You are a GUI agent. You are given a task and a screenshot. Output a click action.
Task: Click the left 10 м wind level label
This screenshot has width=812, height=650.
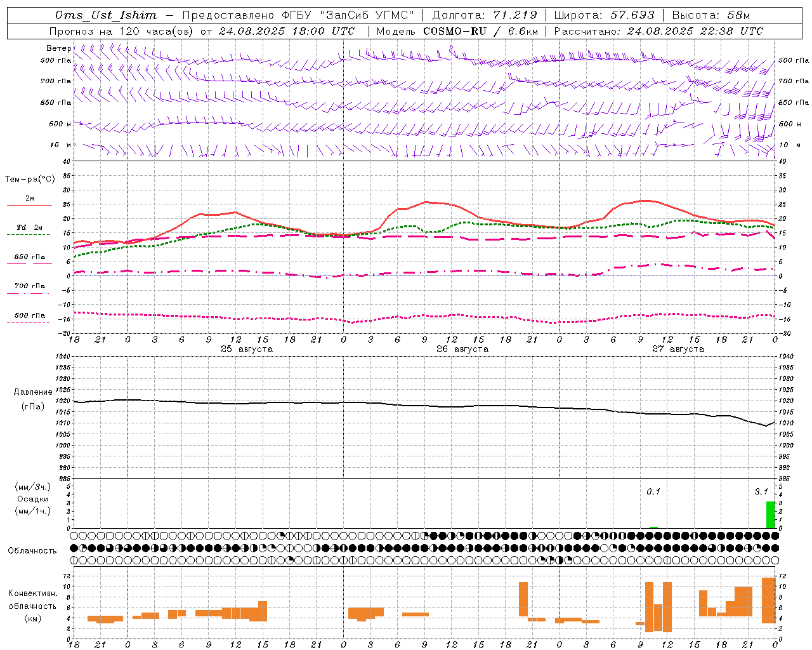tap(60, 145)
